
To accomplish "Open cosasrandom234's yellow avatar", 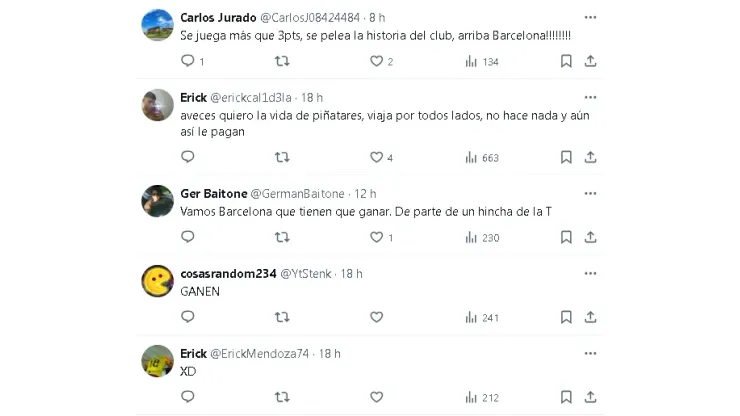I will coord(158,281).
